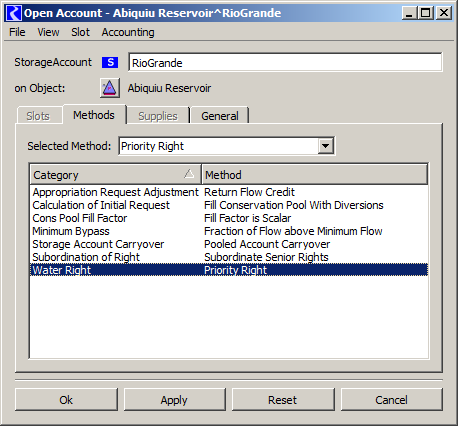Select the Storage Account Carryover row
This screenshot has width=458, height=426.
point(229,244)
